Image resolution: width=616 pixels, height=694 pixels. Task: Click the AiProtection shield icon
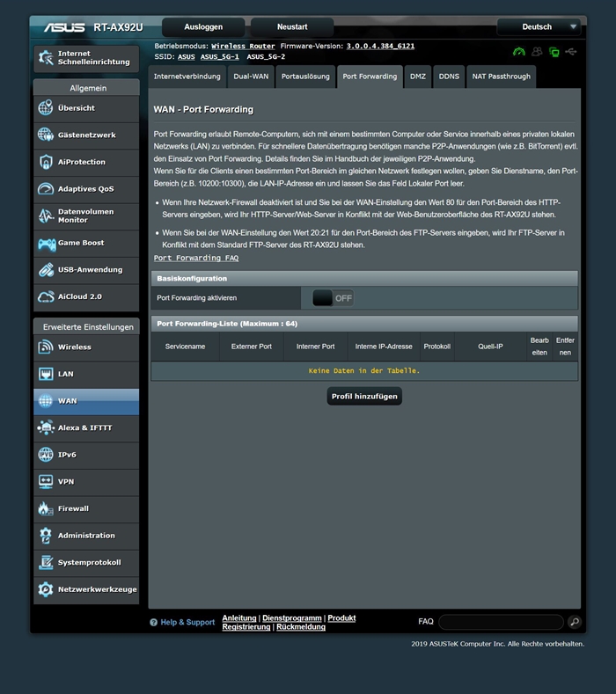point(46,162)
